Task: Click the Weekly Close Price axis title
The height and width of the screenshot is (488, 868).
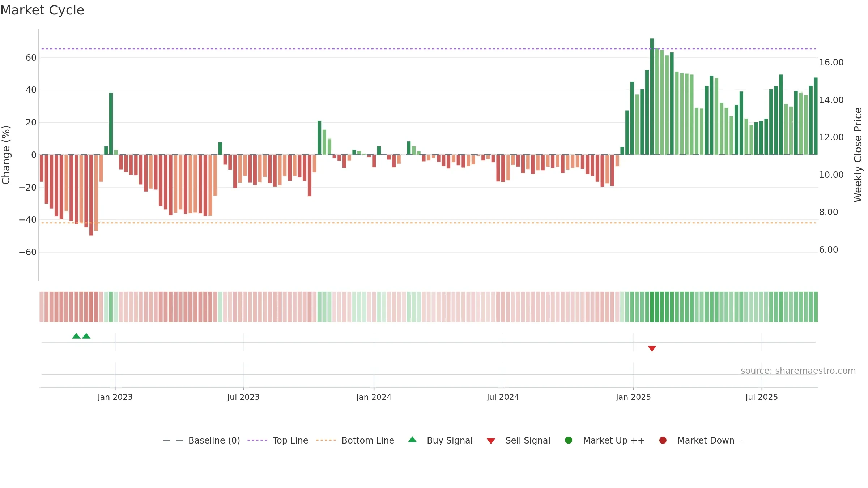Action: click(858, 155)
